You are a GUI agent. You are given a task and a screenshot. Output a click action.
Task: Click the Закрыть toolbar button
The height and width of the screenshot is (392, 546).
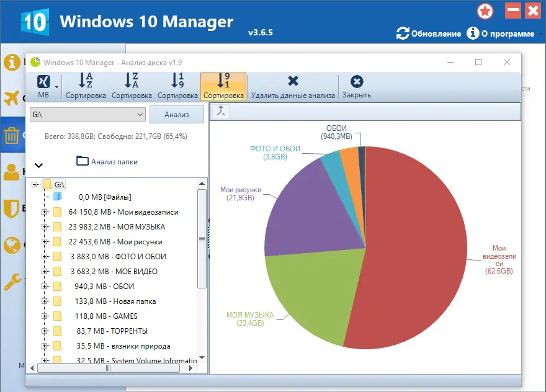(x=357, y=86)
